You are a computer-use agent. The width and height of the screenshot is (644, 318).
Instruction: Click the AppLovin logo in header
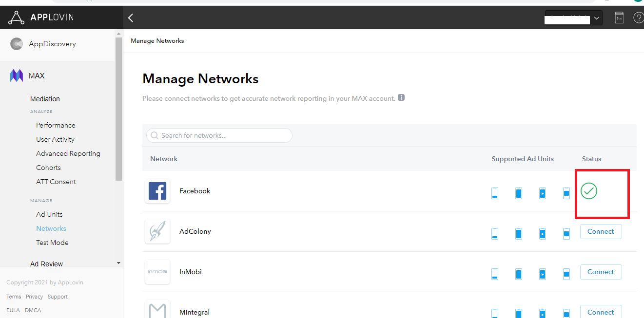(x=41, y=18)
